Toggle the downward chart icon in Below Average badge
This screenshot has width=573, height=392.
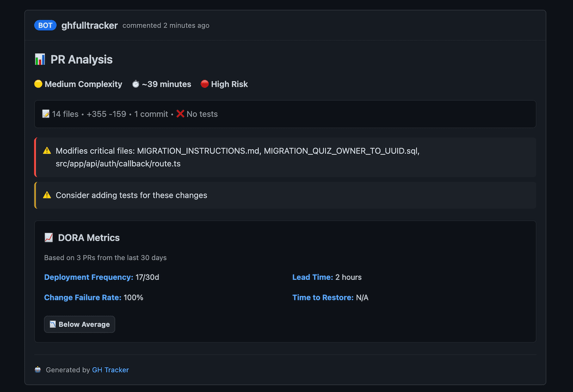53,324
